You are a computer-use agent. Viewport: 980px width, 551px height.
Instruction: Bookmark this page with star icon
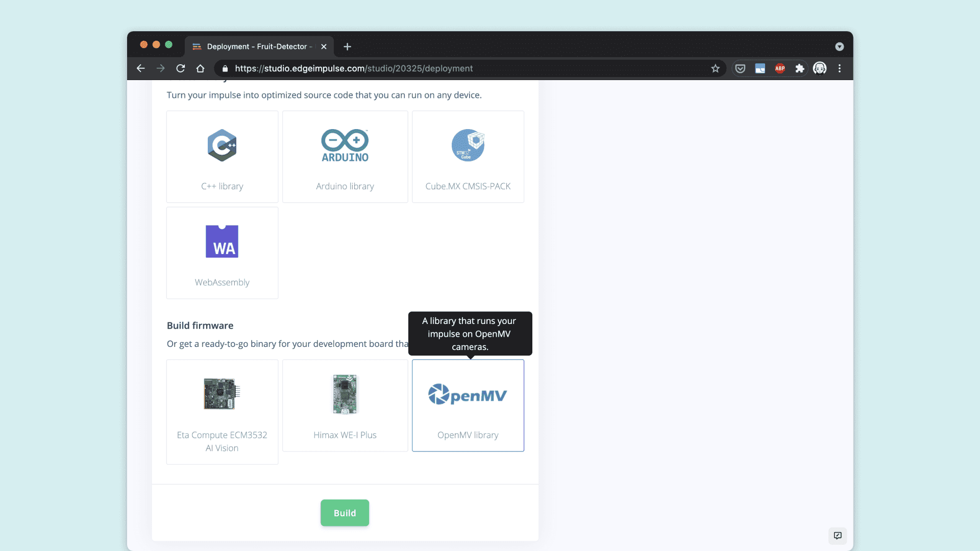coord(715,68)
